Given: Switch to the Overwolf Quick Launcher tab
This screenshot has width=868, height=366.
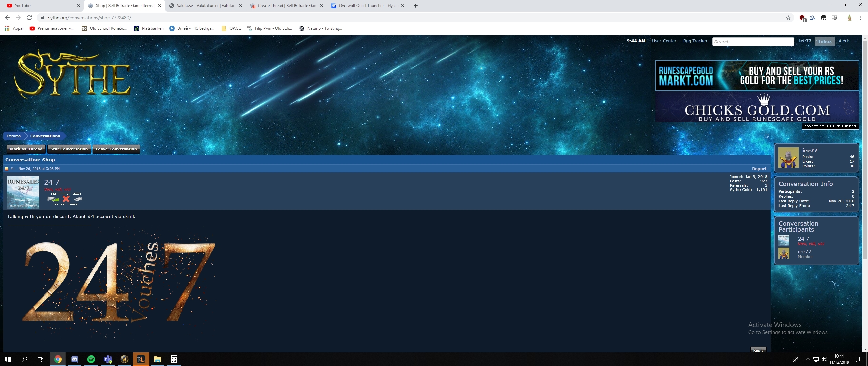Looking at the screenshot, I should [x=368, y=6].
